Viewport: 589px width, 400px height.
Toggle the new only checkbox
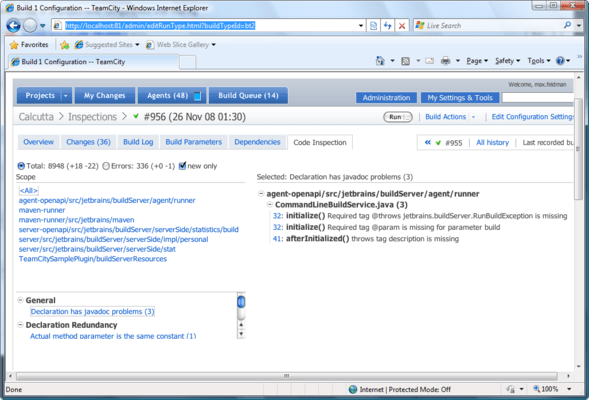click(x=183, y=166)
